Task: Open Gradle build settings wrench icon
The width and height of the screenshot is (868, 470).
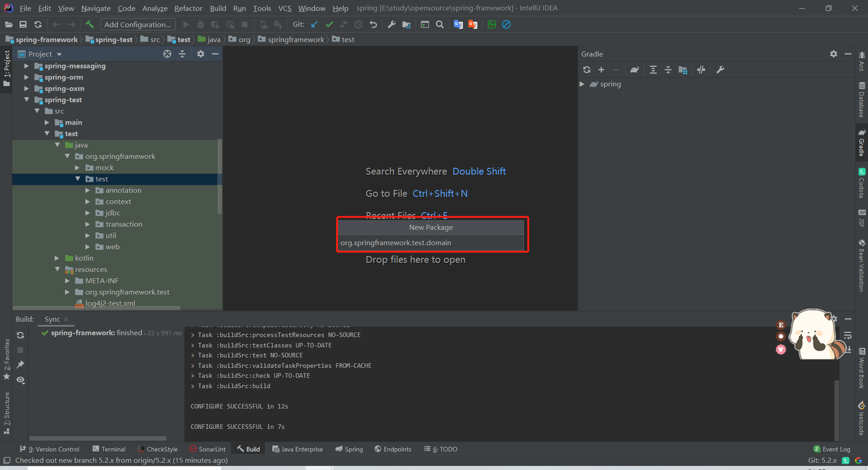Action: [x=720, y=70]
